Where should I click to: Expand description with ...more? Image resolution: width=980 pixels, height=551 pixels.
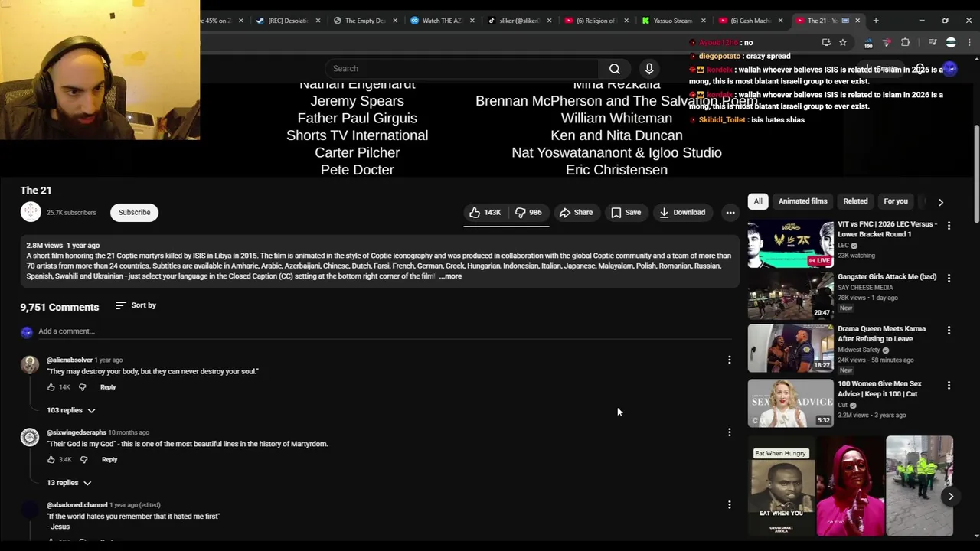[x=450, y=276]
